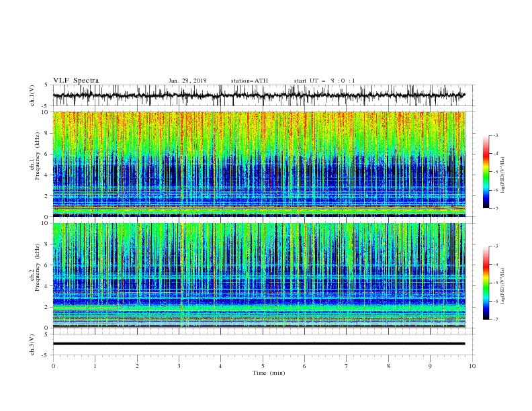532x411 pixels.
Task: Click the flat ch.3 voltage trace
Action: 259,344
